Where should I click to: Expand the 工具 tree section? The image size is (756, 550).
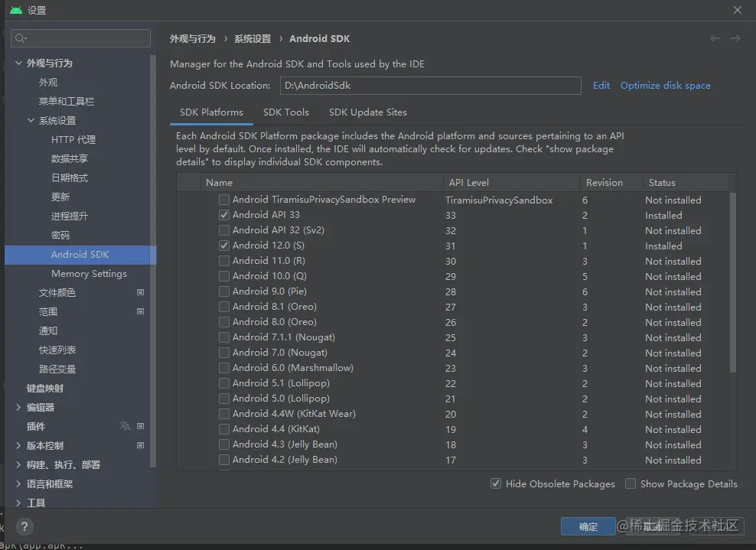point(18,503)
